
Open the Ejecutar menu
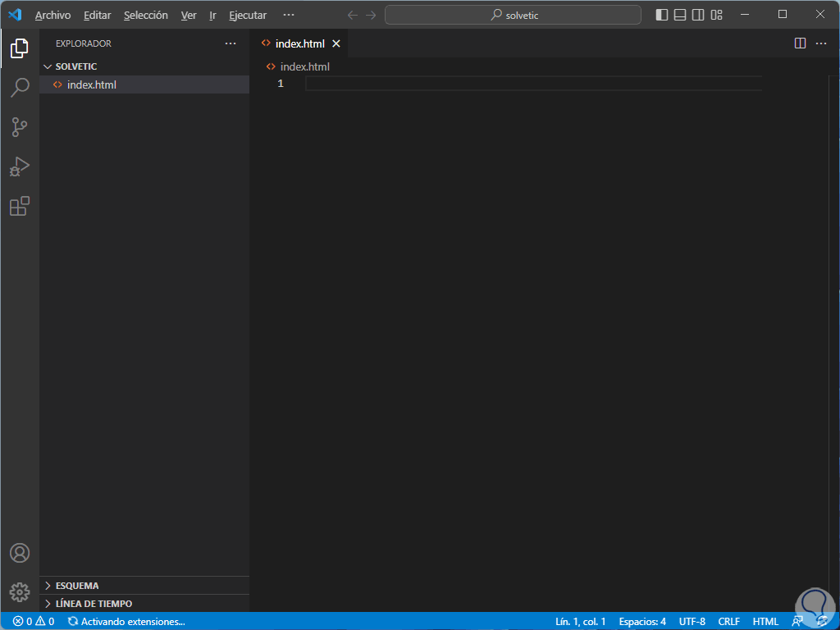tap(248, 15)
